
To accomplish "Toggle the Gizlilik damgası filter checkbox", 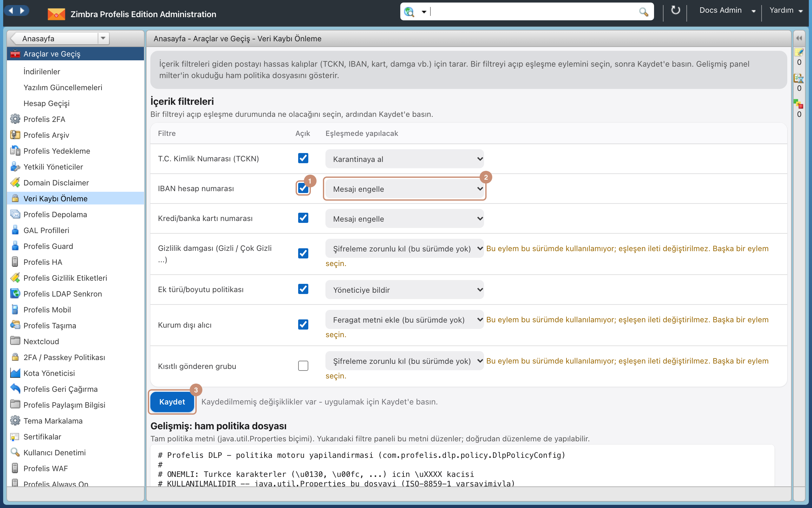I will [x=303, y=253].
